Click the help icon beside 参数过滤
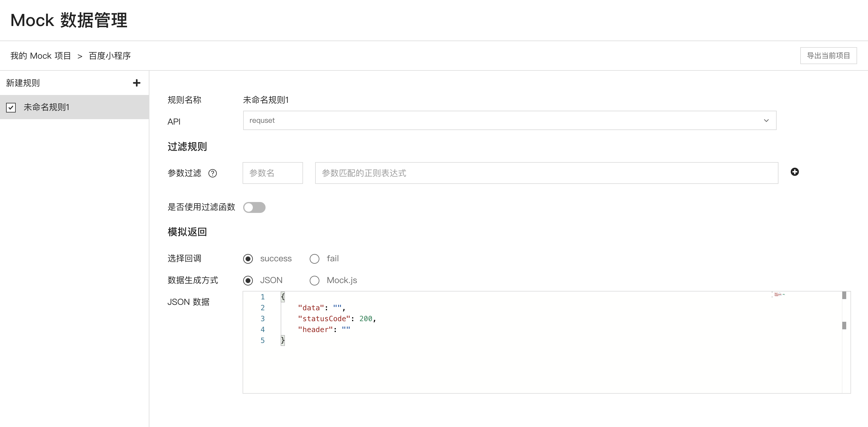This screenshot has width=868, height=427. click(x=213, y=173)
